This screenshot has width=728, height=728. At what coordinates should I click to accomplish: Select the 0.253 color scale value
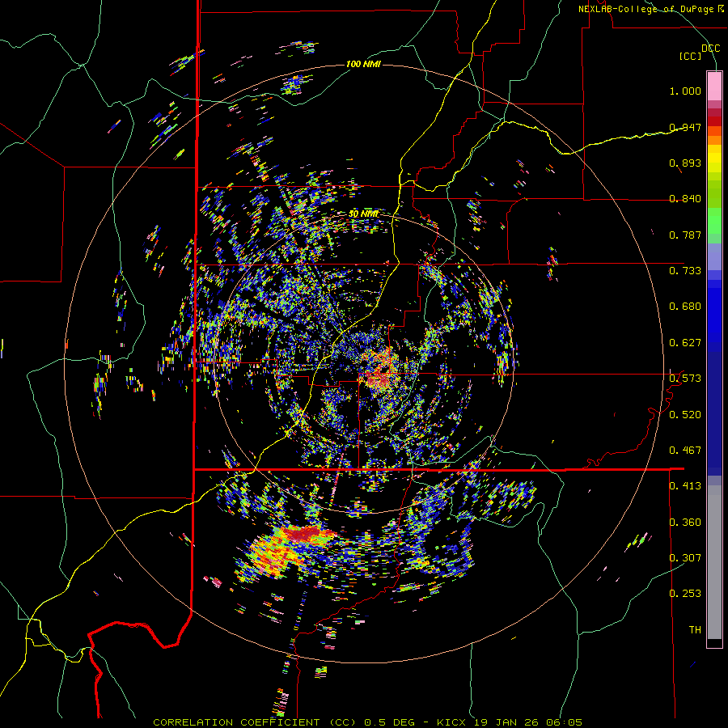pyautogui.click(x=685, y=594)
